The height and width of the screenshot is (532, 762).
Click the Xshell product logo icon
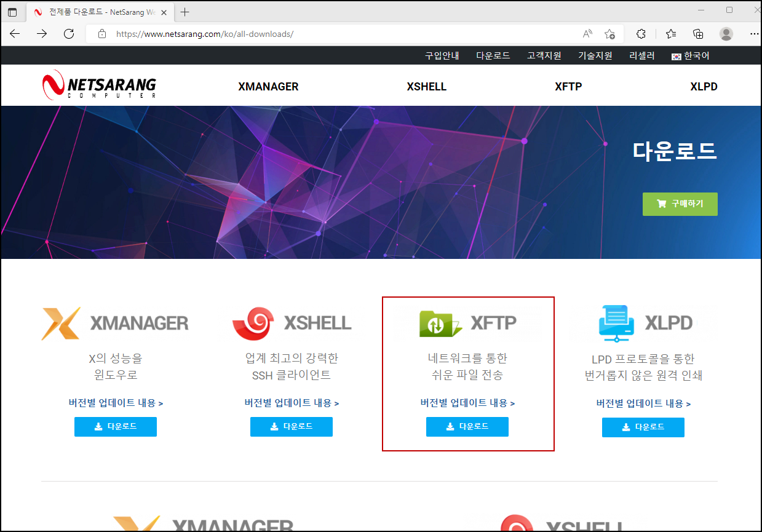pos(253,324)
